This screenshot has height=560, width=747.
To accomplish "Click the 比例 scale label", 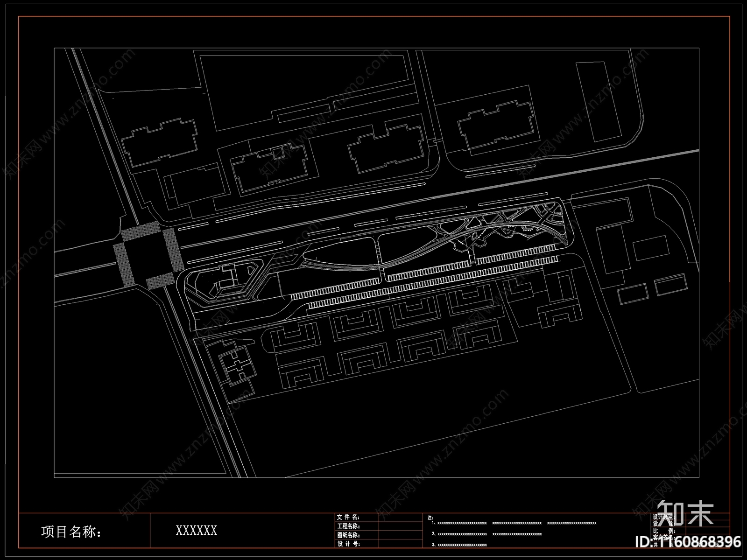I will click(x=664, y=531).
